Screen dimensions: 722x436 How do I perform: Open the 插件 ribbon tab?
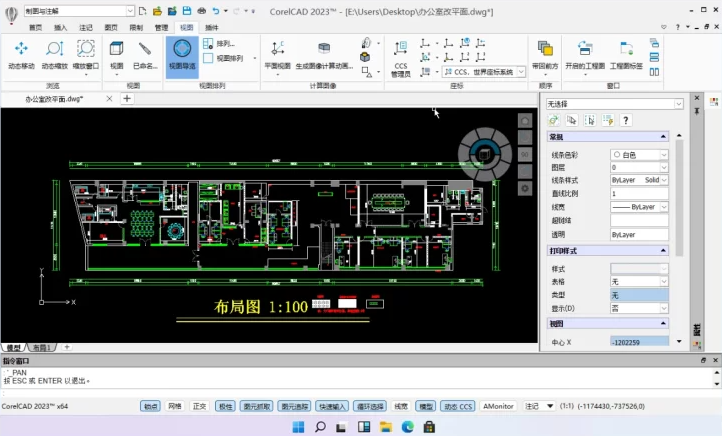coord(211,28)
